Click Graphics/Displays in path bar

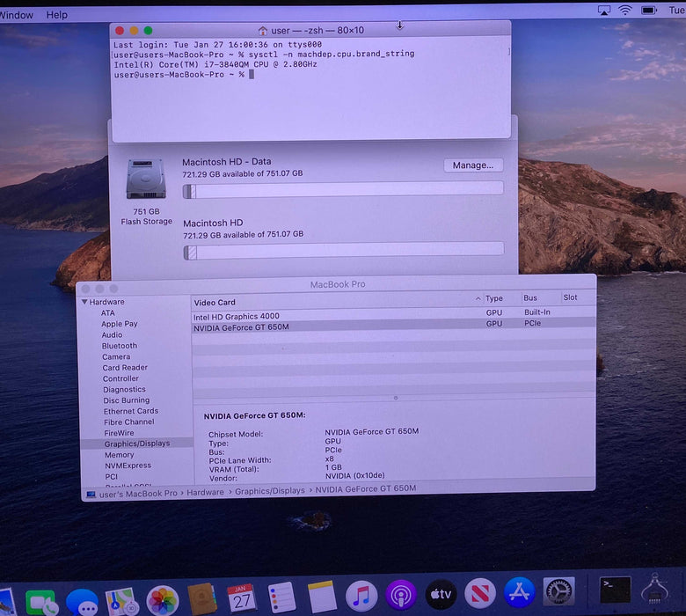click(270, 491)
